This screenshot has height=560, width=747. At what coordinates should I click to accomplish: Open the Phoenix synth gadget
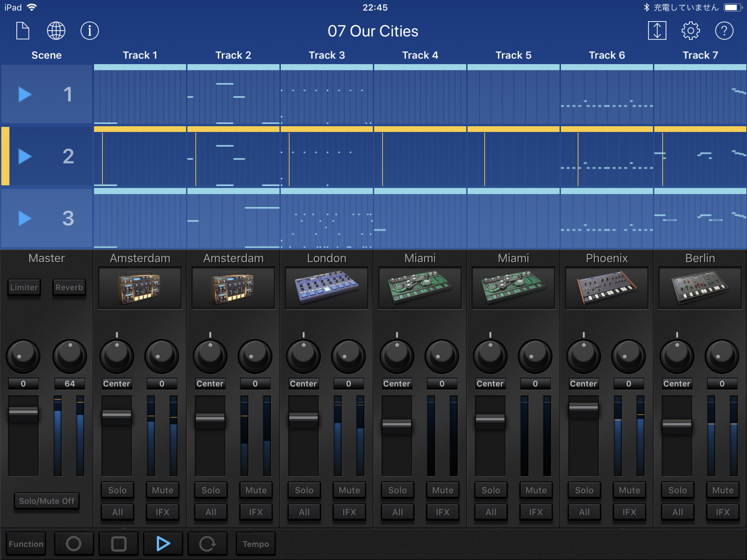click(x=607, y=288)
